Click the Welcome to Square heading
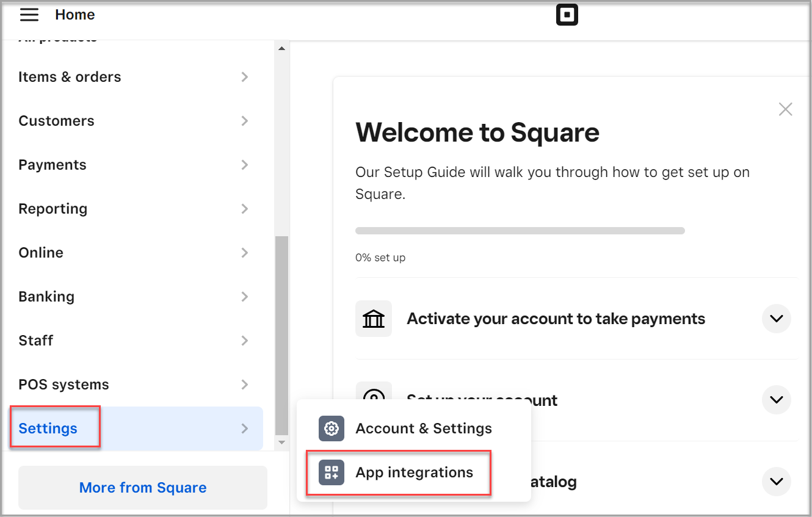Viewport: 812px width, 517px height. click(x=477, y=132)
